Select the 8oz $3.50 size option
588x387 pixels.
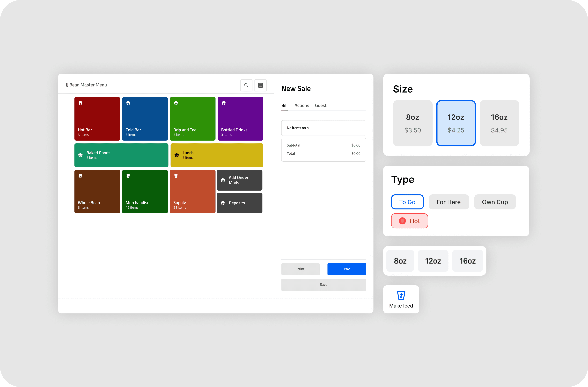[412, 123]
